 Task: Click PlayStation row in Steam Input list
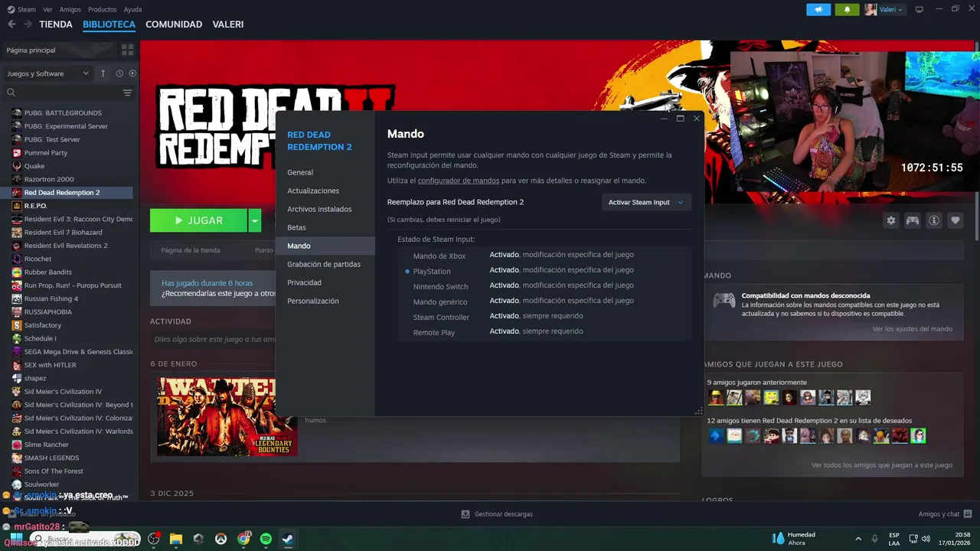click(x=544, y=270)
